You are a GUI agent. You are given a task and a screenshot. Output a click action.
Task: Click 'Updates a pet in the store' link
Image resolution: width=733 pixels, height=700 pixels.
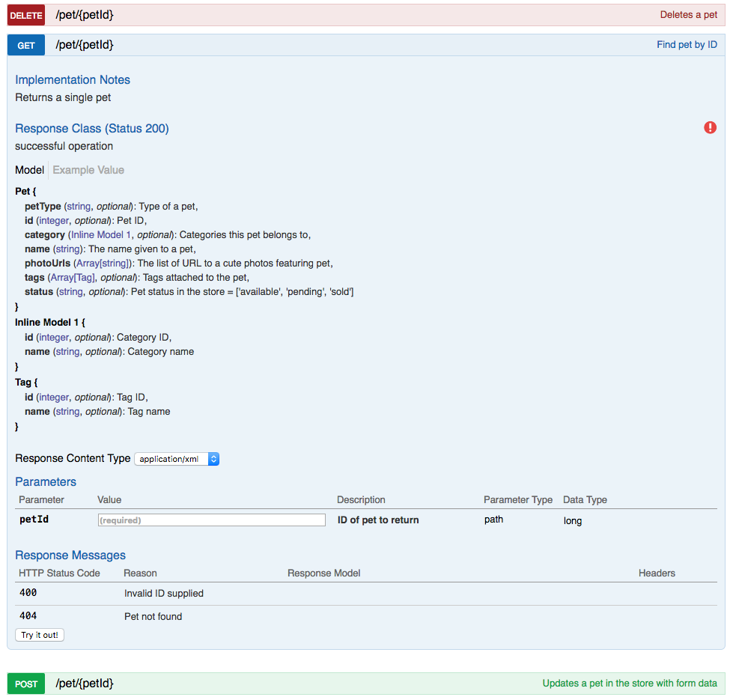pos(630,684)
